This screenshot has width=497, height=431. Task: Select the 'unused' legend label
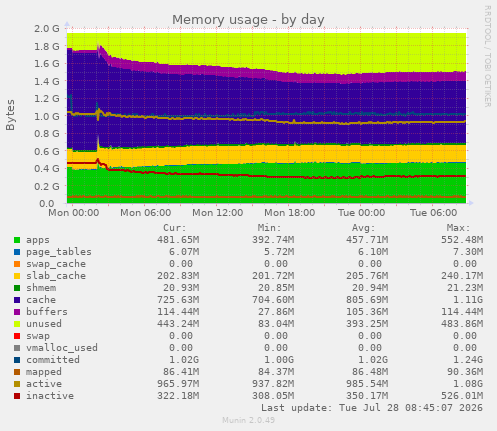tap(44, 324)
